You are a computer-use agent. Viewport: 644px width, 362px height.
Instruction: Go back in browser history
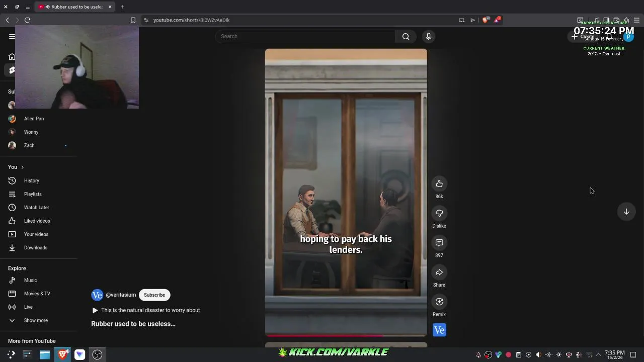pos(7,20)
